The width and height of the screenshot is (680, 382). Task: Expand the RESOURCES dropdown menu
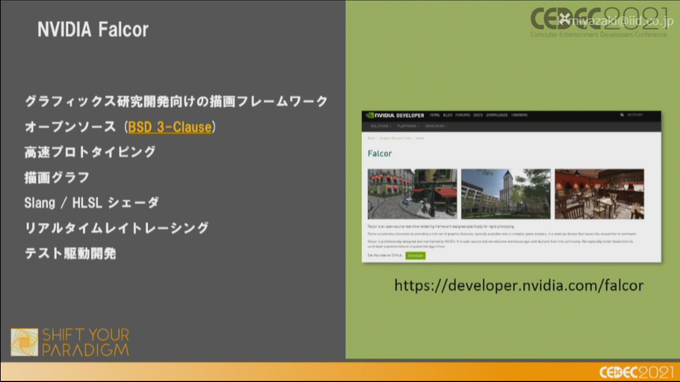436,126
